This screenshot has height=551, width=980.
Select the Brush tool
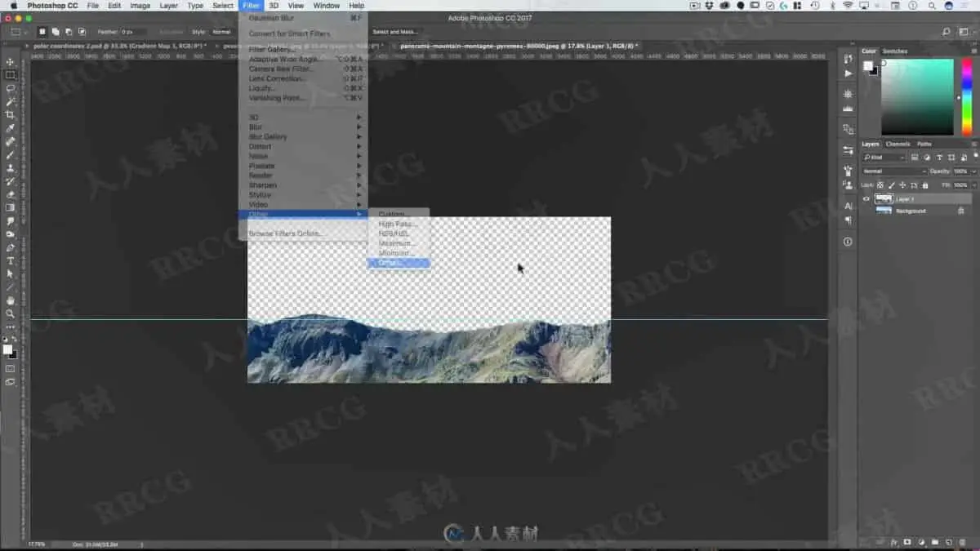click(x=10, y=154)
